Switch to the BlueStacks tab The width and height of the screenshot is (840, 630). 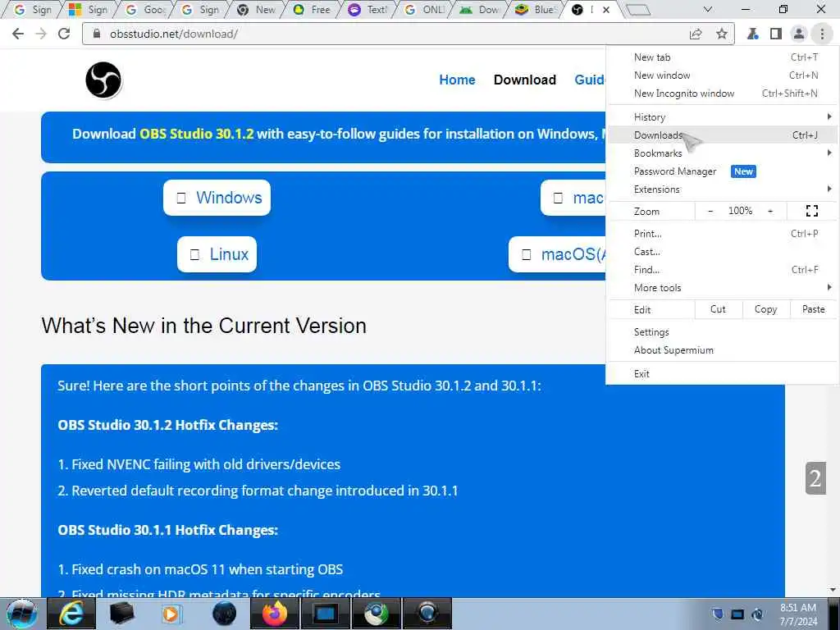[x=535, y=10]
